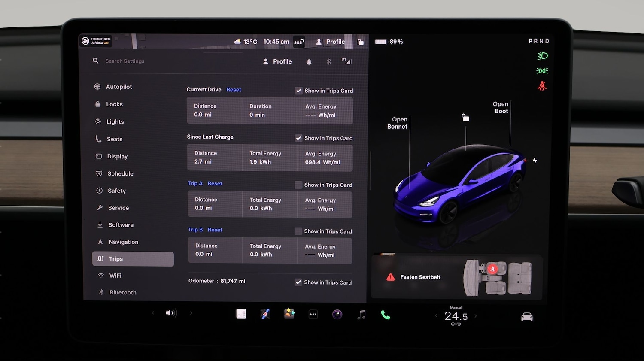The image size is (644, 361).
Task: Uncheck Show in Trips Card for Current Drive
Action: click(298, 91)
